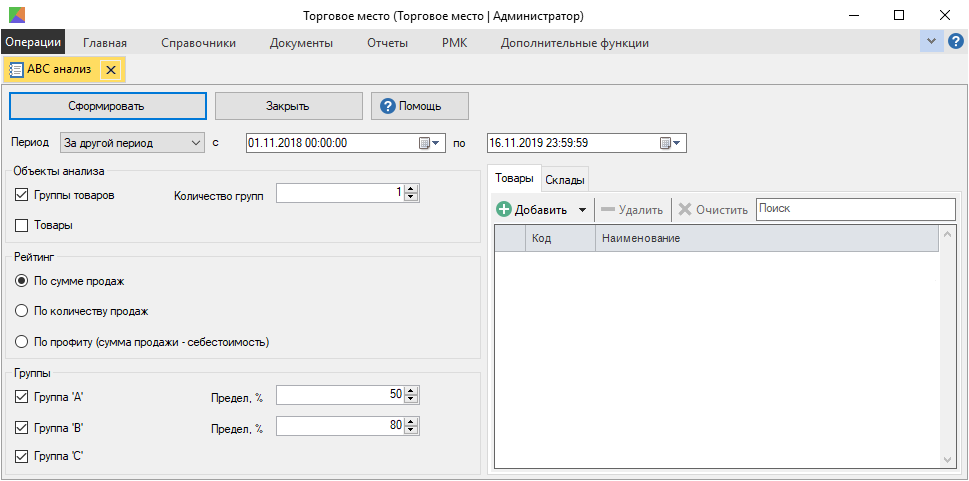Screen dimensions: 969x481
Task: Expand the ribbon collapse chevron at top right
Action: [x=931, y=42]
